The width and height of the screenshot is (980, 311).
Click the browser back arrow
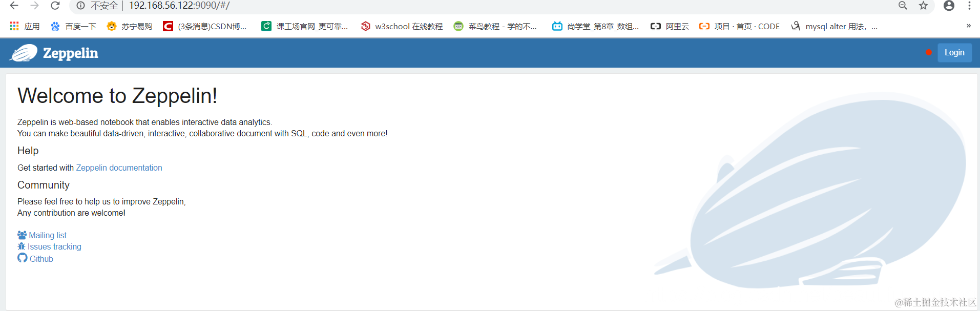(x=14, y=6)
